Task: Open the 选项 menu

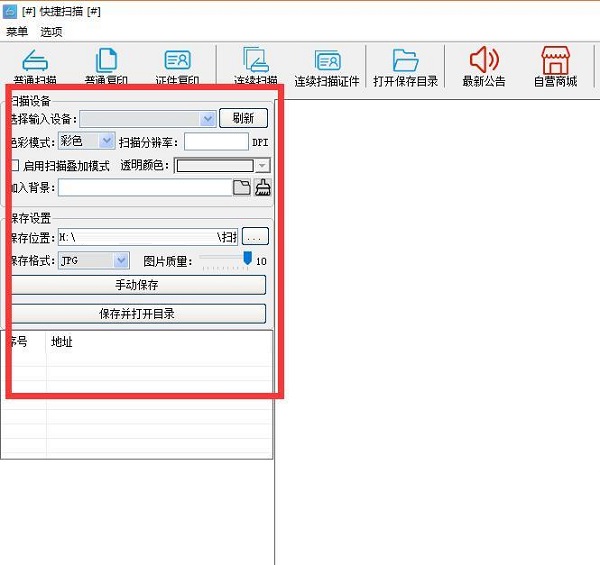Action: click(51, 32)
